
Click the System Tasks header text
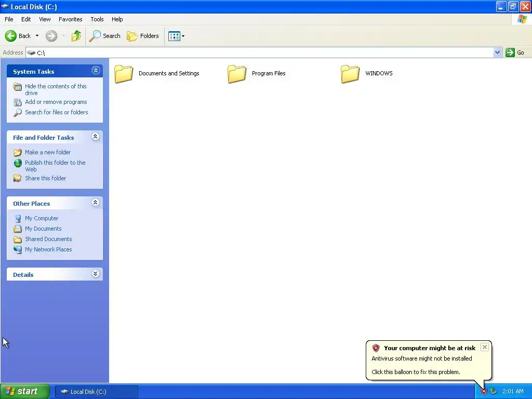pos(34,72)
